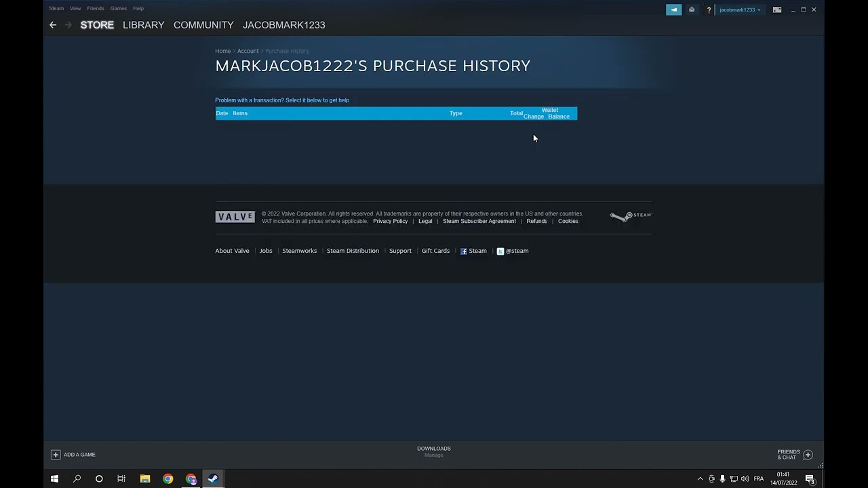Open the Games menu
868x488 pixels.
pyautogui.click(x=119, y=8)
